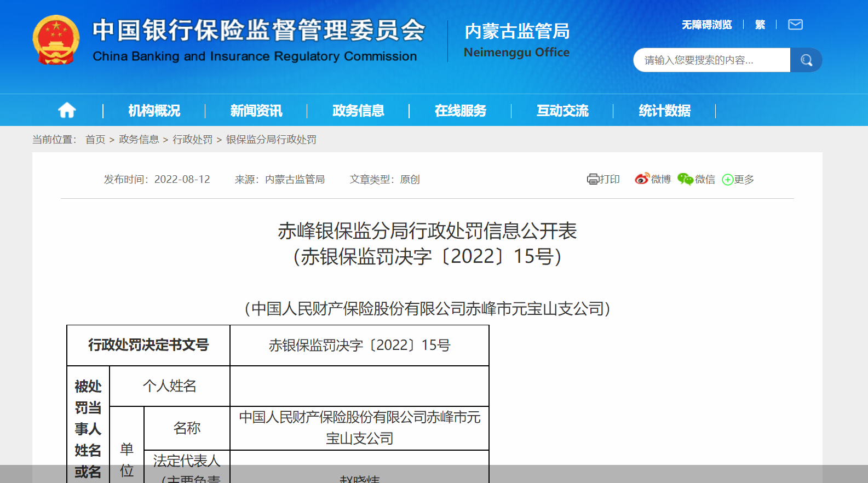Open 政务信息 navigation menu
The width and height of the screenshot is (868, 483).
pos(358,111)
